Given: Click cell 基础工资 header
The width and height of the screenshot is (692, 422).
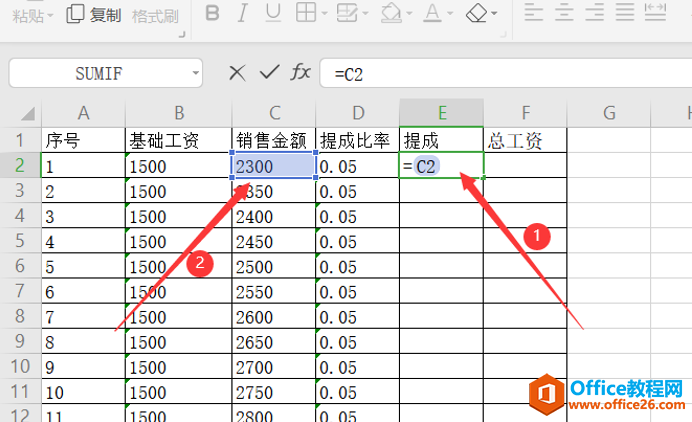Looking at the screenshot, I should (179, 141).
